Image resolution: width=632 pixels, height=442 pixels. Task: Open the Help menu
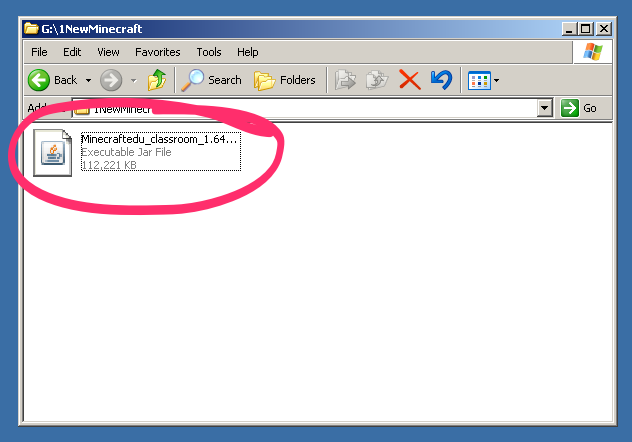click(x=247, y=52)
